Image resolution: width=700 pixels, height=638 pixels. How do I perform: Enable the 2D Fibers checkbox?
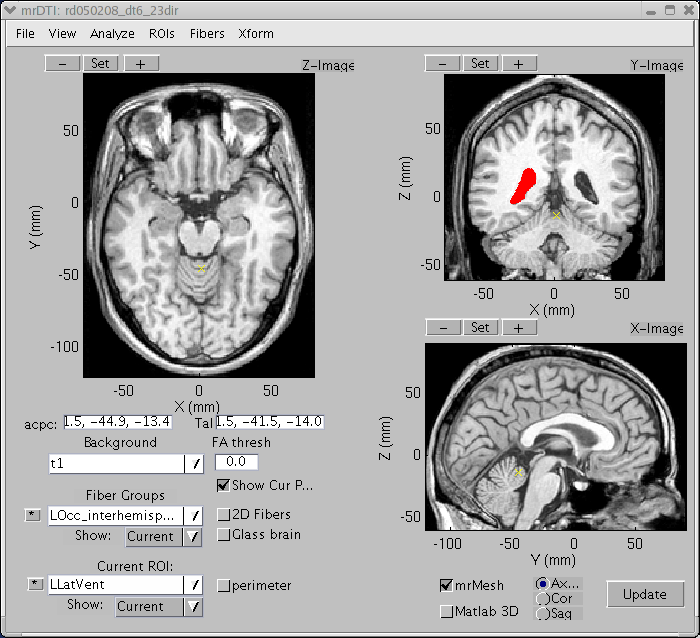click(224, 514)
